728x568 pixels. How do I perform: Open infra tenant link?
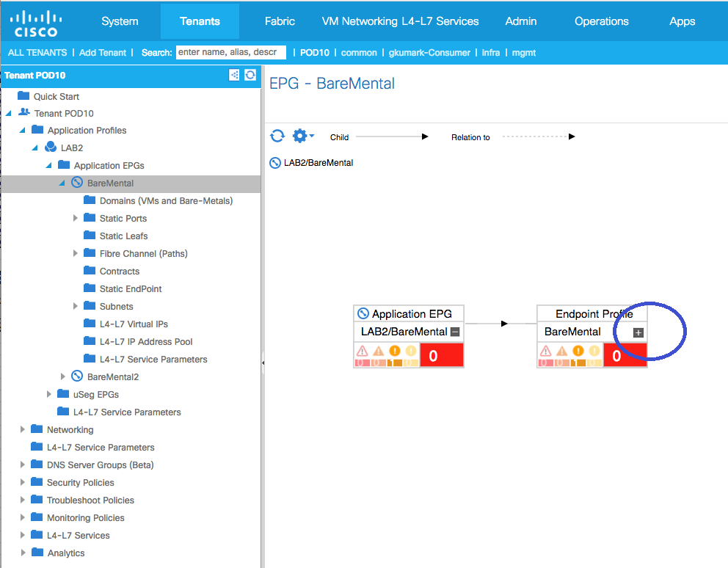491,53
